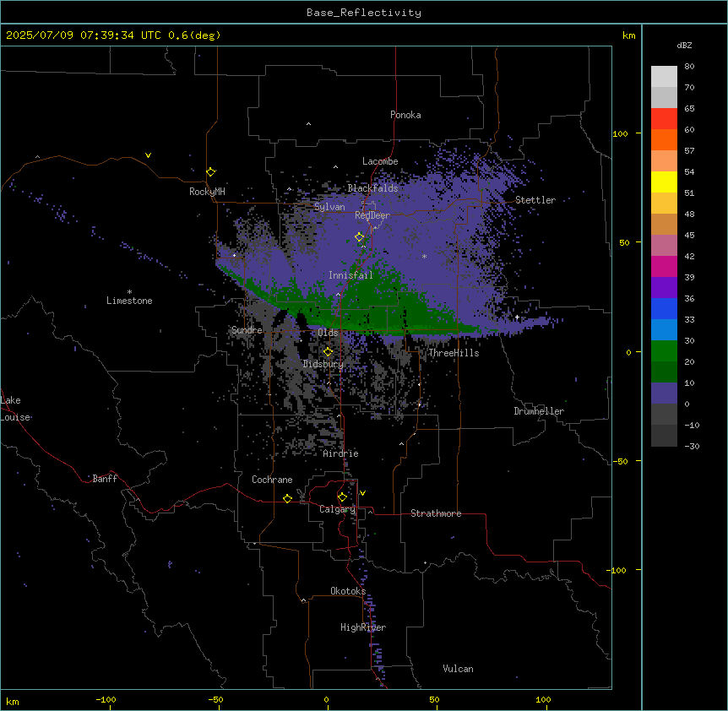Click the slate purple 0-10 dBZ legend swatch
The image size is (728, 711).
[x=664, y=393]
